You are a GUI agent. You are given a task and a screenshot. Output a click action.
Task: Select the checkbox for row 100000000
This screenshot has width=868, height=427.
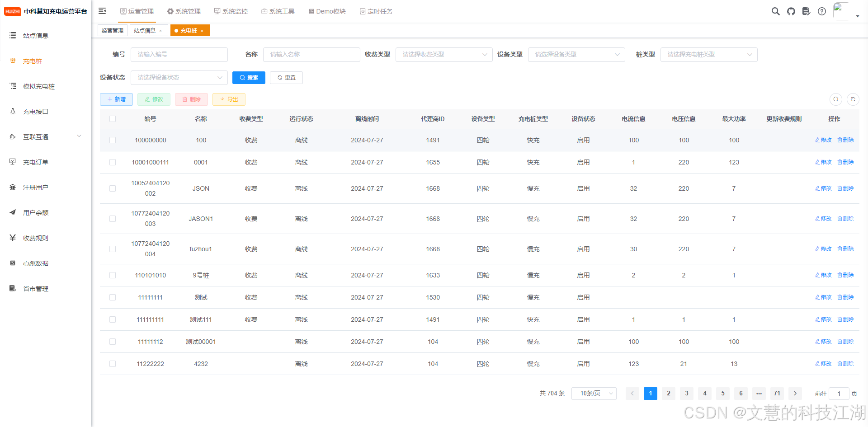[x=113, y=140]
